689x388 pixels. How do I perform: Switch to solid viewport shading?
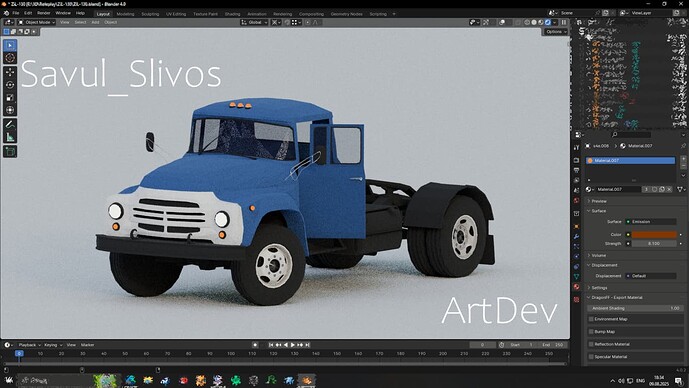[x=534, y=22]
